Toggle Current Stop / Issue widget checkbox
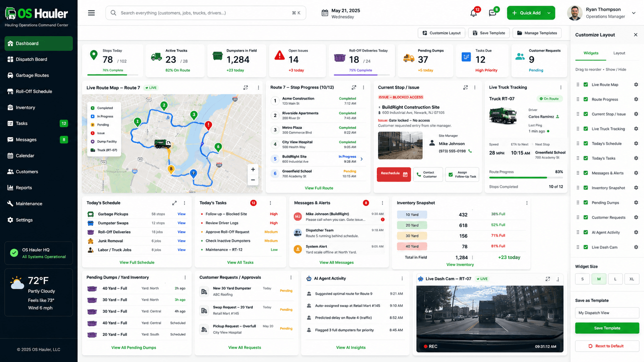Screen dimensions: 644x362 click(x=586, y=114)
